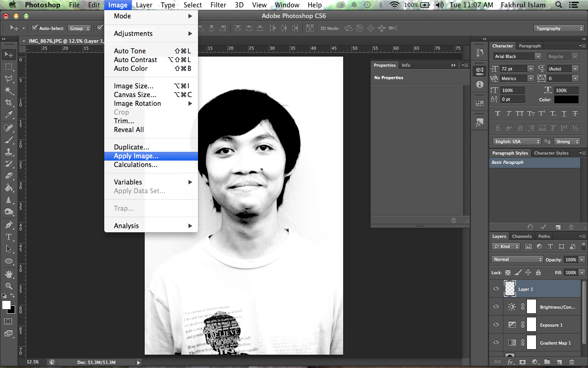The image size is (588, 368).
Task: Add a layer mask icon
Action: [x=522, y=362]
